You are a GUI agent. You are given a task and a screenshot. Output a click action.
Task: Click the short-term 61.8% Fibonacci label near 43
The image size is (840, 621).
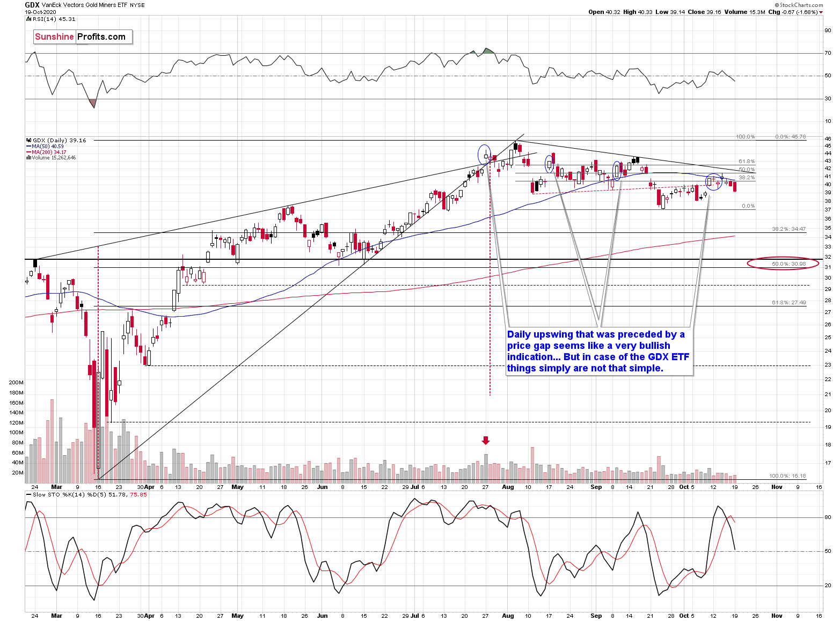coord(747,162)
